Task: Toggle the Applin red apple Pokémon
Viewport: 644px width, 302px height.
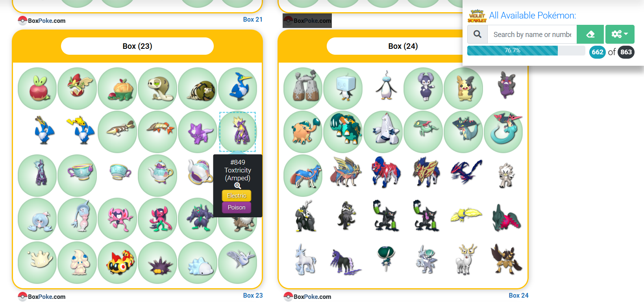Action: pyautogui.click(x=37, y=88)
